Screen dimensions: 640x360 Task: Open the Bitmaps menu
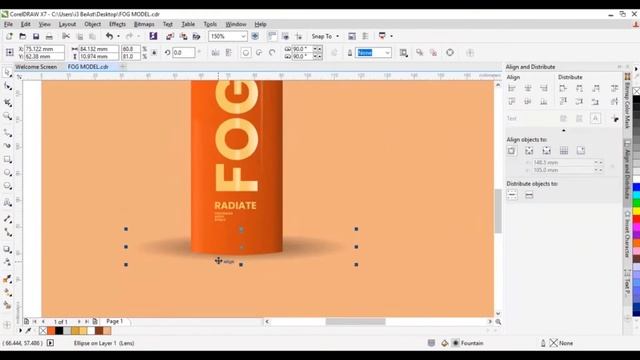[144, 24]
